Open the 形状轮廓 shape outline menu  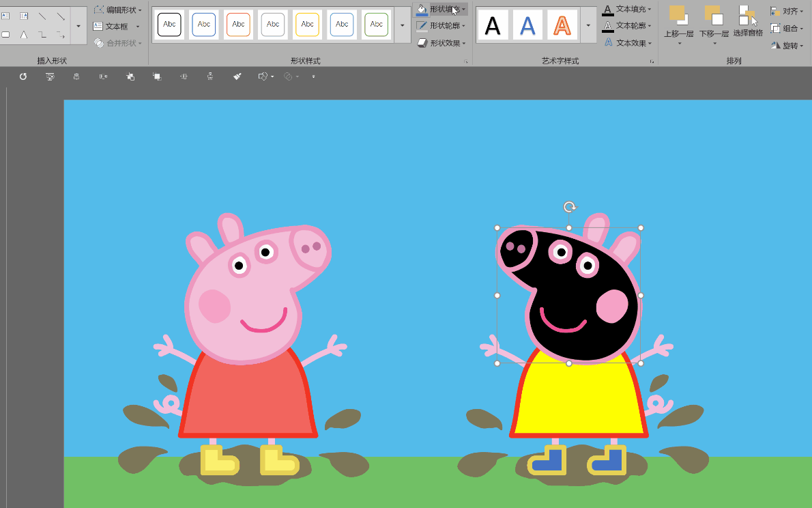pos(441,25)
